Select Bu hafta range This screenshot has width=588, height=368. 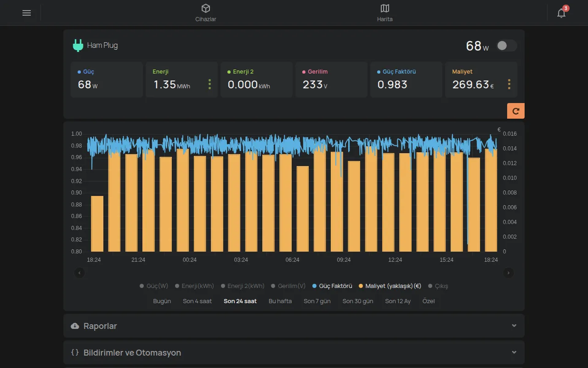click(x=280, y=301)
